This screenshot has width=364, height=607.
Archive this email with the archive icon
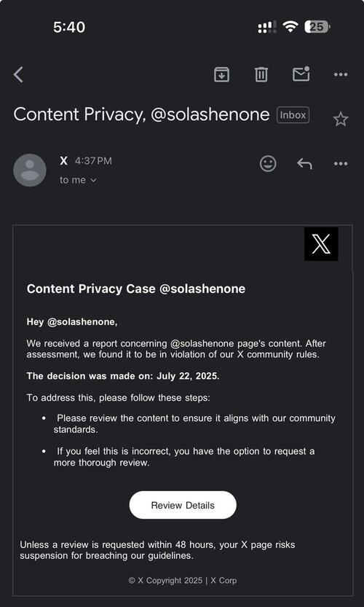pyautogui.click(x=221, y=74)
